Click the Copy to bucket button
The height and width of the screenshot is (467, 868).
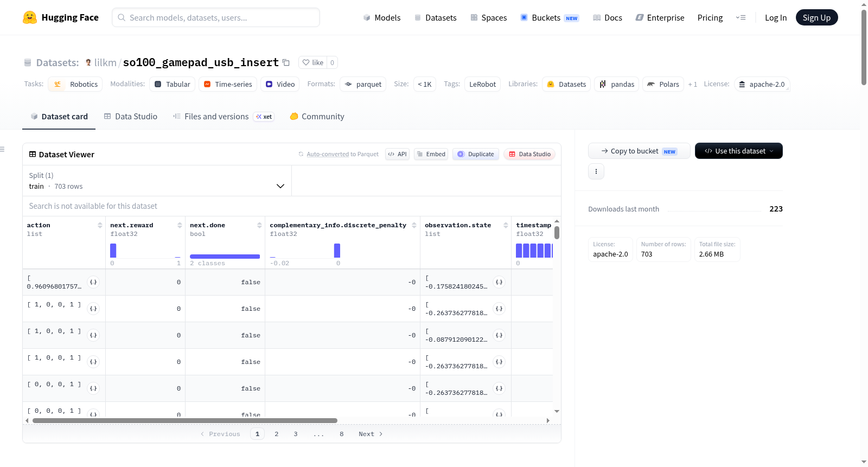639,151
